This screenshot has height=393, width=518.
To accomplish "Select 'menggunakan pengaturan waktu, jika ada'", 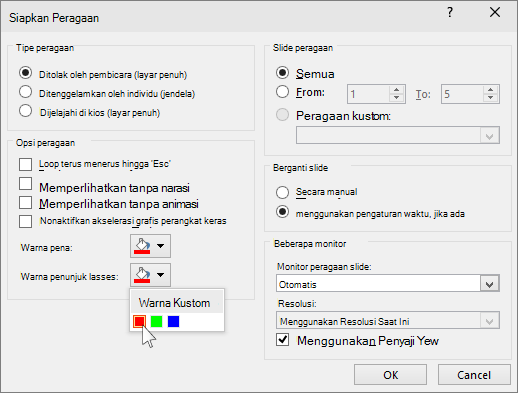I will click(x=282, y=212).
